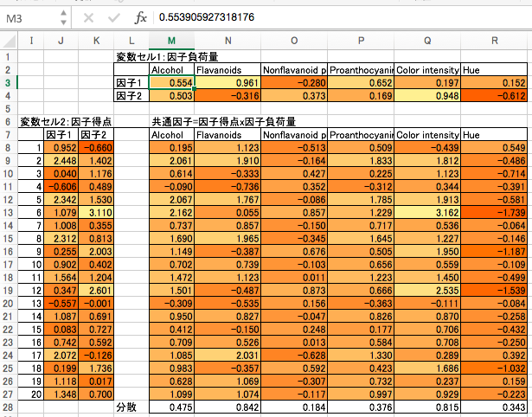Screen dimensions: 532x417
Task: Select the Hue header in row 7
Action: pyautogui.click(x=494, y=135)
